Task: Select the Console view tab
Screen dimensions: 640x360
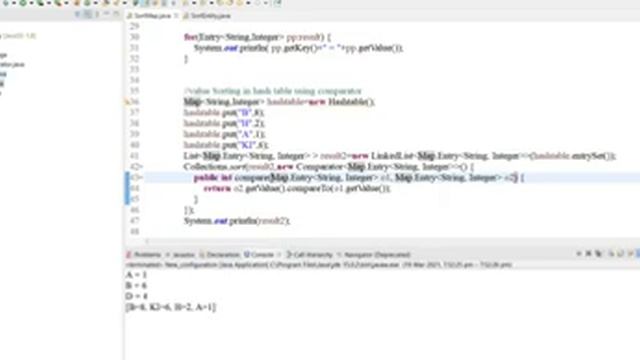Action: pyautogui.click(x=259, y=255)
